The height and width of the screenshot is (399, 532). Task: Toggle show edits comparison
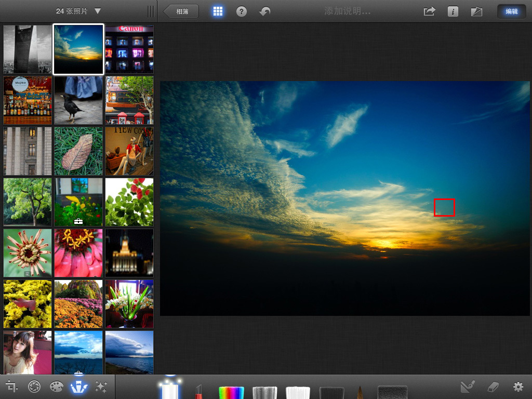pos(476,11)
